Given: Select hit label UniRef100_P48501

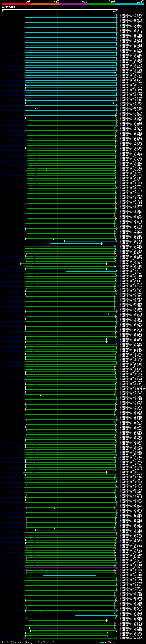Looking at the screenshot, I should click(131, 311).
